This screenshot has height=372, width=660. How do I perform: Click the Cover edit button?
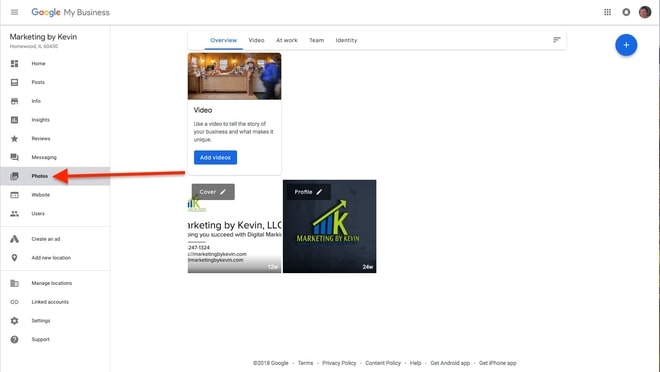tap(213, 192)
